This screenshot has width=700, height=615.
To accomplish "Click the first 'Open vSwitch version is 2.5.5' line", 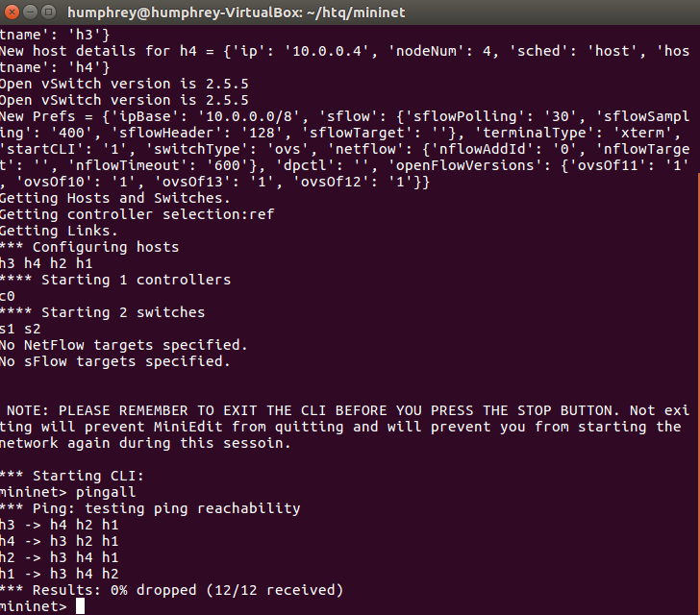I will [124, 84].
